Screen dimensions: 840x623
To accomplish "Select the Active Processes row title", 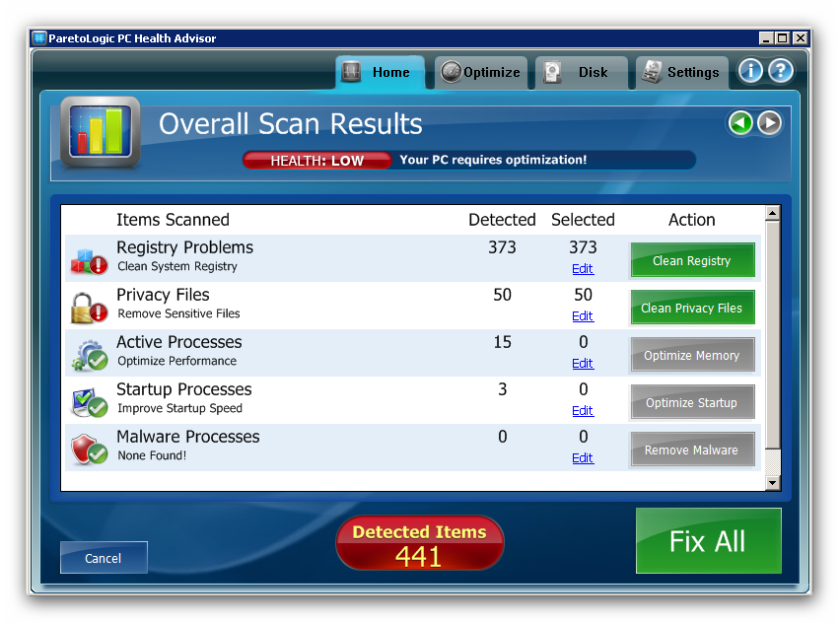I will (179, 342).
